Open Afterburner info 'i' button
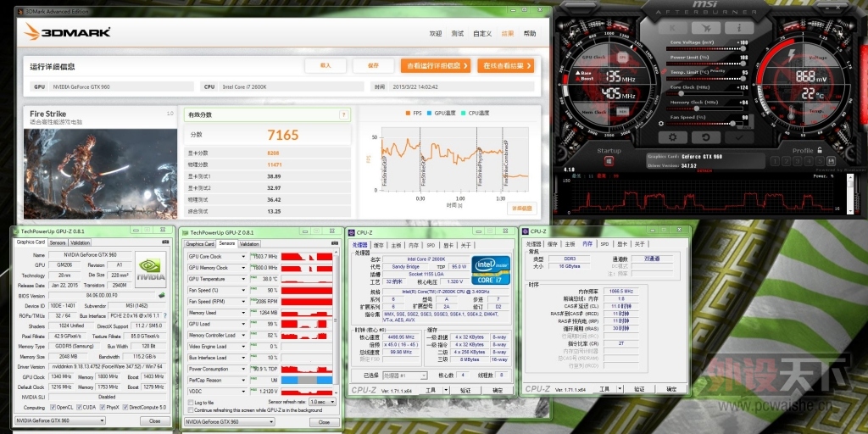 (739, 28)
